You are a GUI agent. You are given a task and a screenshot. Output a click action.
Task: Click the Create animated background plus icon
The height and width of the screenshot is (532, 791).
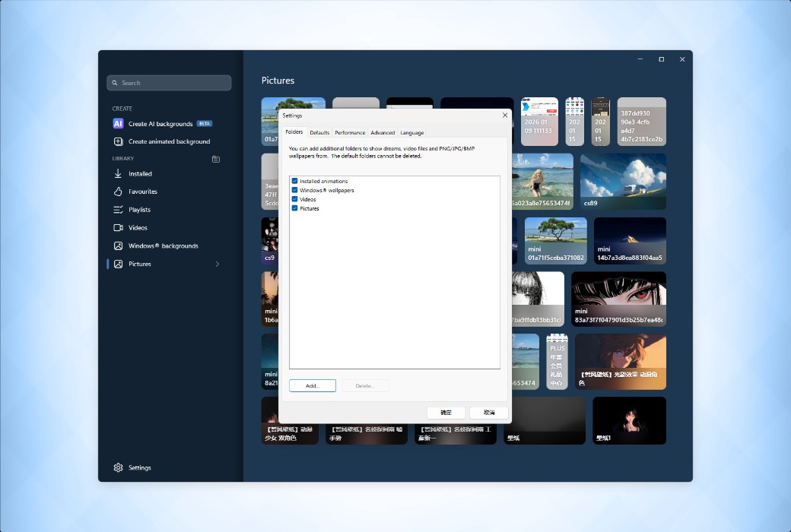click(118, 141)
